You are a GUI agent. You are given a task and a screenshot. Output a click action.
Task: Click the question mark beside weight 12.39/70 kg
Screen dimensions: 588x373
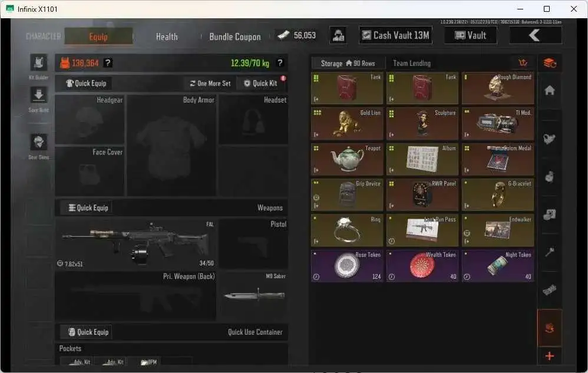pos(280,63)
